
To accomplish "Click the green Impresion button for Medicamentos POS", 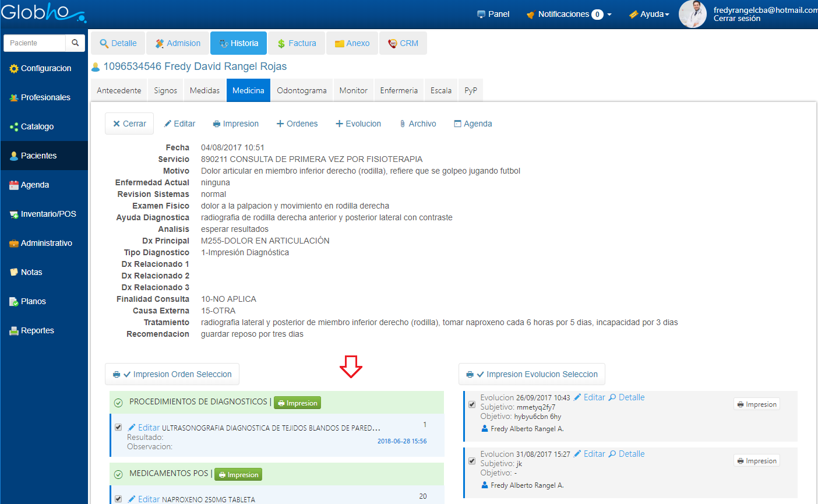I will click(x=238, y=474).
